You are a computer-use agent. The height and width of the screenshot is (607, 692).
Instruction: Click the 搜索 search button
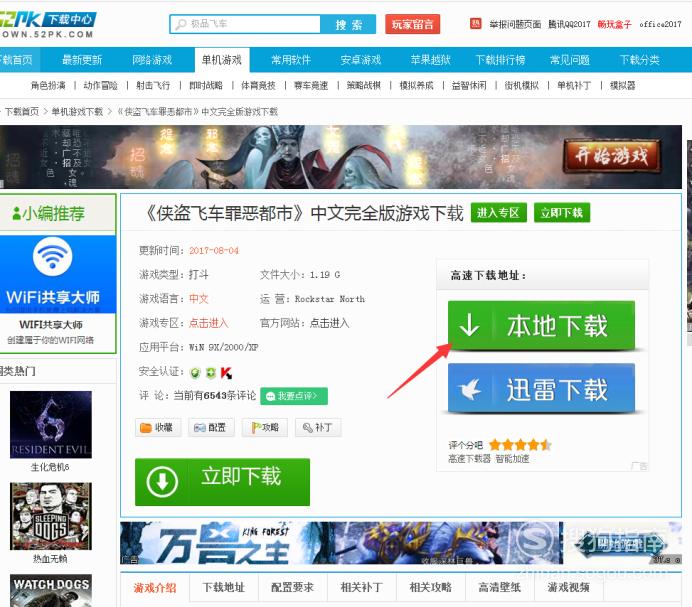(x=348, y=24)
